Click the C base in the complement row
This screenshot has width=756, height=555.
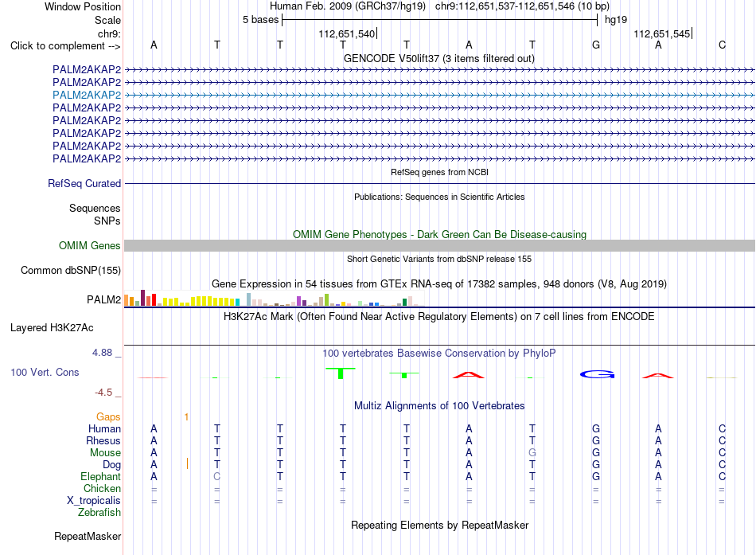722,45
